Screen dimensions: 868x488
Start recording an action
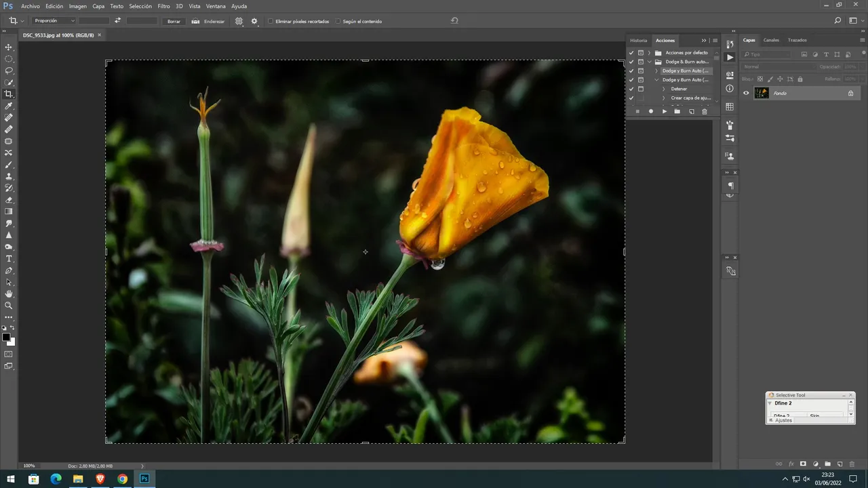pyautogui.click(x=650, y=111)
